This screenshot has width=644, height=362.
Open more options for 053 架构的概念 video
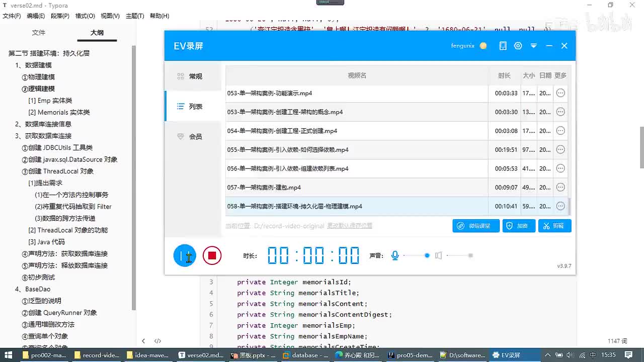[x=560, y=112]
